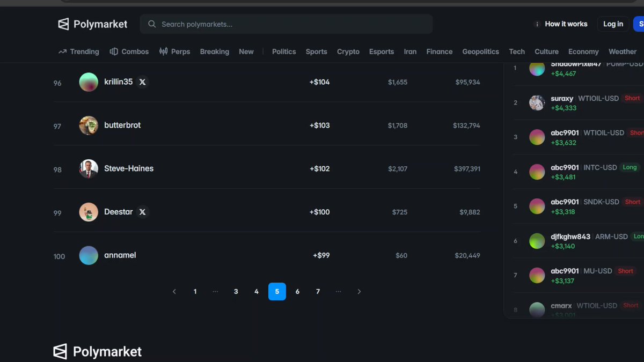Click butterbrot's avatar picture
The width and height of the screenshot is (644, 362).
coord(89,125)
